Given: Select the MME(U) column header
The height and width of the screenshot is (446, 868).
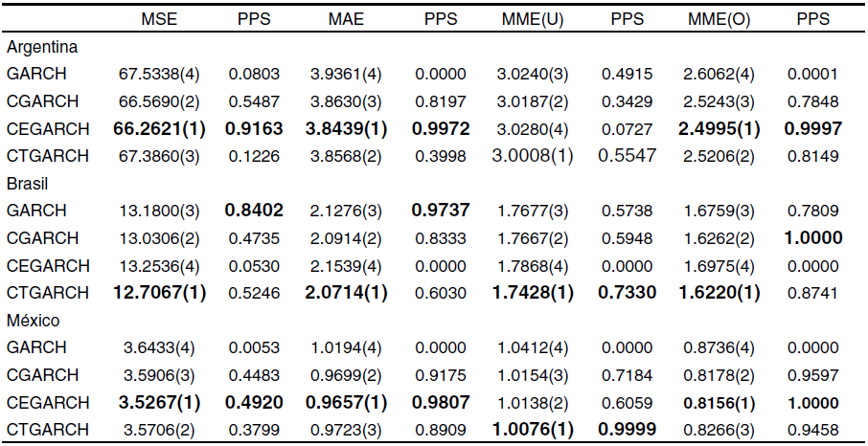Looking at the screenshot, I should (533, 19).
